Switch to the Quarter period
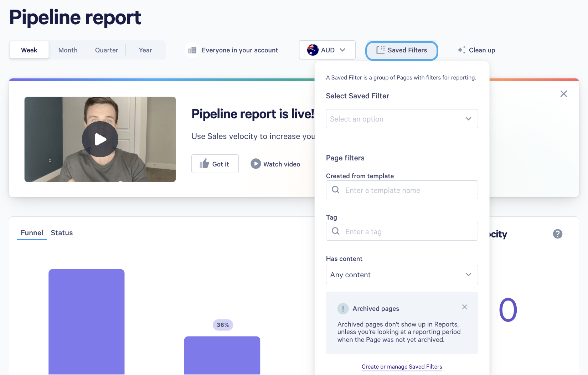The image size is (588, 375). click(107, 50)
